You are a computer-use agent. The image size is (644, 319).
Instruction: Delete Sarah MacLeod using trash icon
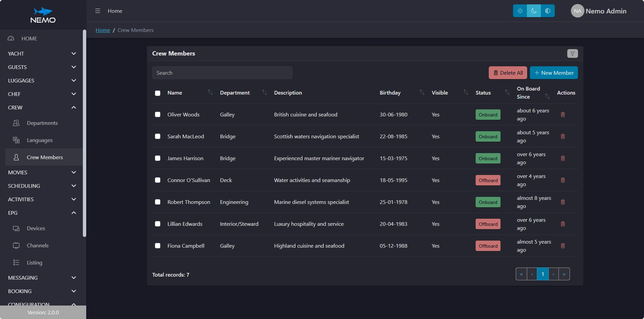click(562, 136)
